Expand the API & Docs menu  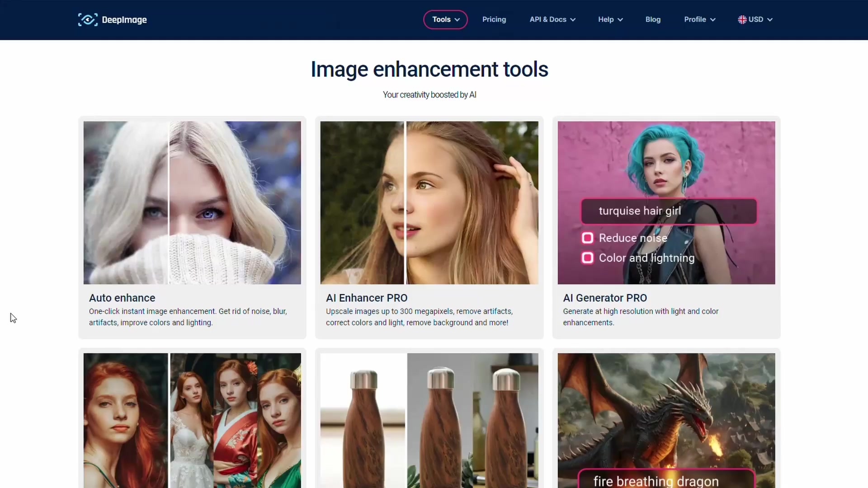pyautogui.click(x=552, y=19)
